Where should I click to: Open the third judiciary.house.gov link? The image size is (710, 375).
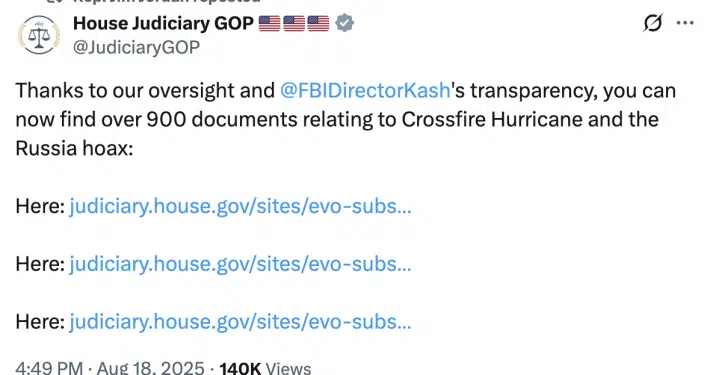tap(240, 322)
